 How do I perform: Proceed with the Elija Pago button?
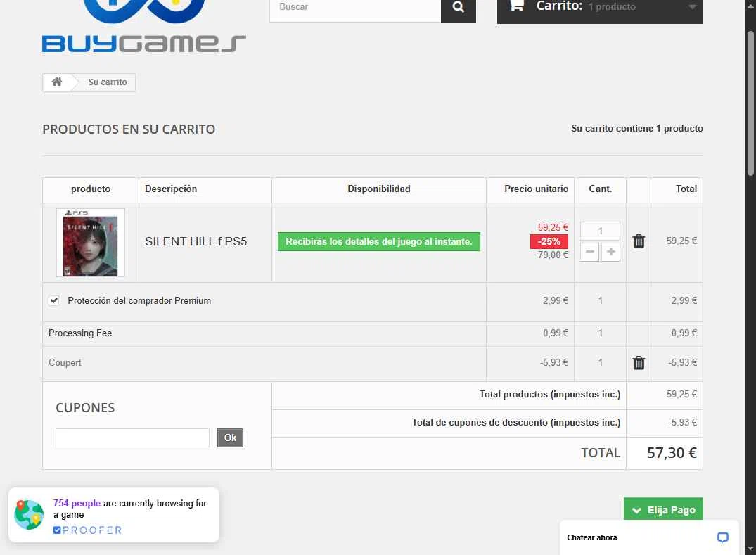pos(663,509)
